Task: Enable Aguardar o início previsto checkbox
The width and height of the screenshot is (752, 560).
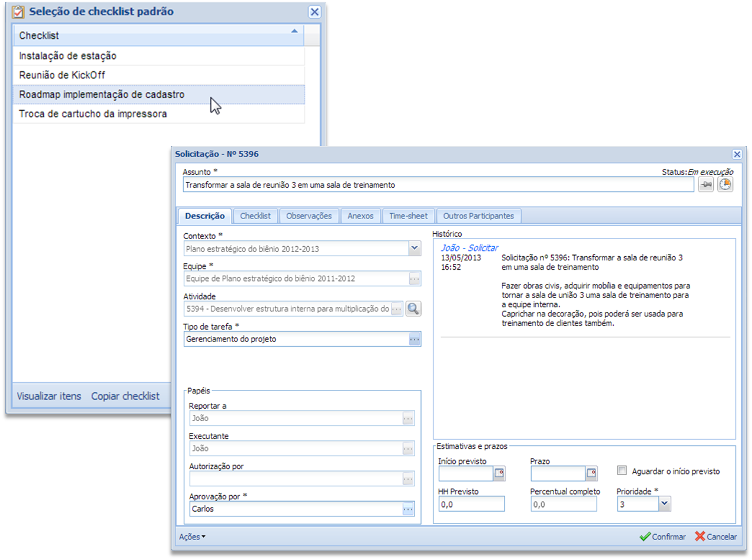Action: tap(622, 470)
